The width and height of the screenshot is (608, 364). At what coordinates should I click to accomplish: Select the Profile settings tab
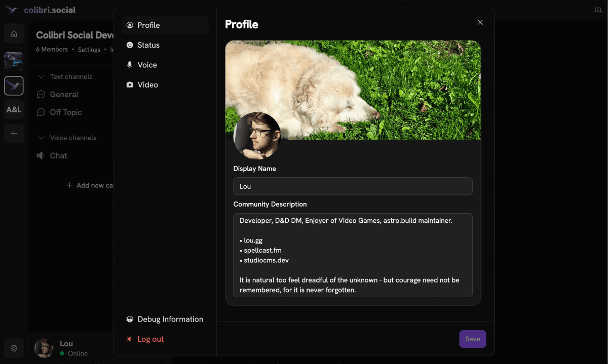coord(148,25)
